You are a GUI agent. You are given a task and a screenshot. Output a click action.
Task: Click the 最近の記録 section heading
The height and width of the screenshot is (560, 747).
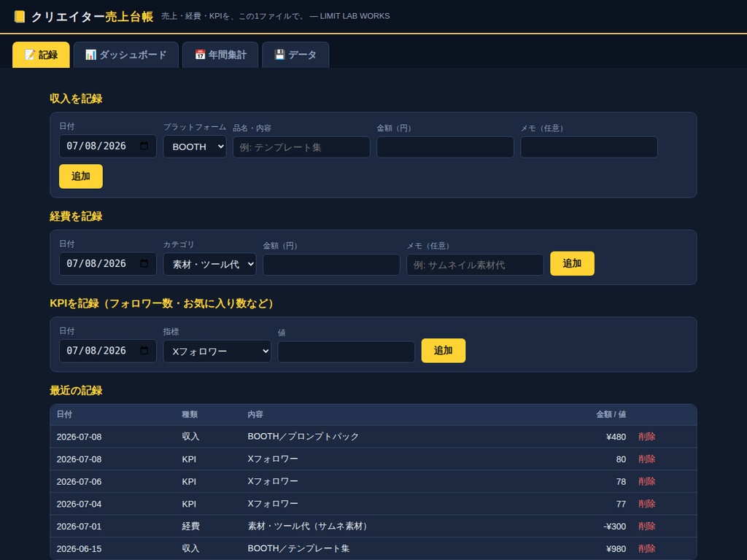pyautogui.click(x=76, y=391)
